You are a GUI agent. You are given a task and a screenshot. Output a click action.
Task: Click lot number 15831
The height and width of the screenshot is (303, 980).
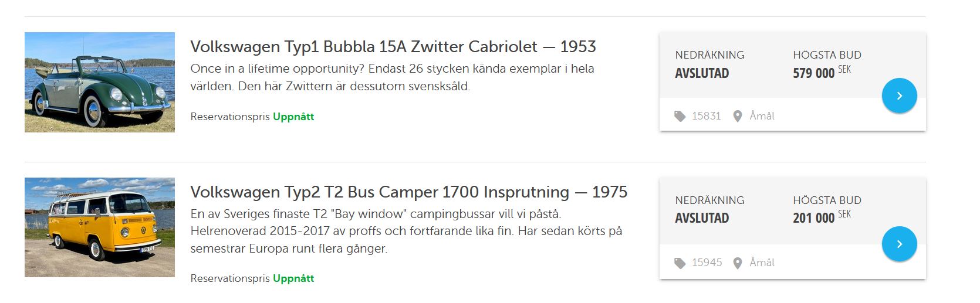coord(706,116)
